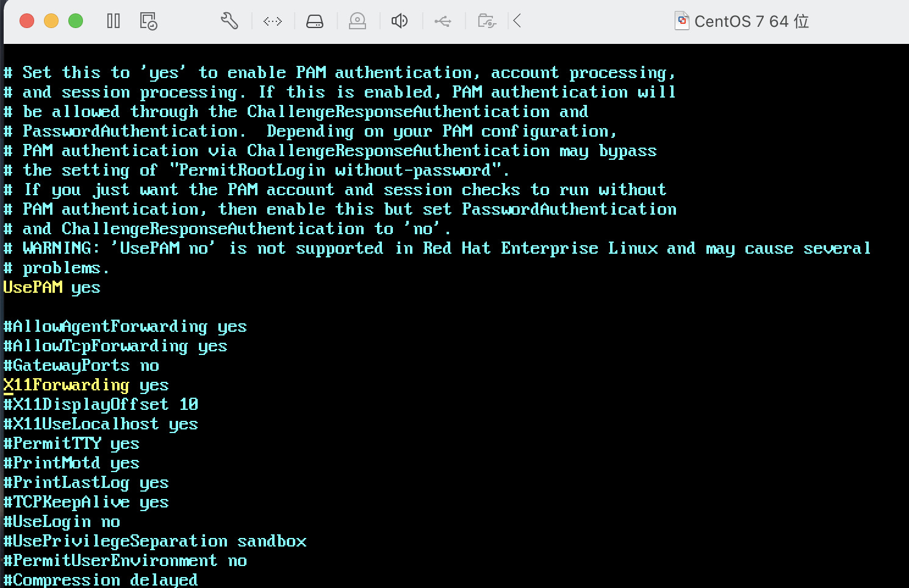Viewport: 909px width, 588px height.
Task: Take a snapshot of the virtual machine
Action: [148, 20]
